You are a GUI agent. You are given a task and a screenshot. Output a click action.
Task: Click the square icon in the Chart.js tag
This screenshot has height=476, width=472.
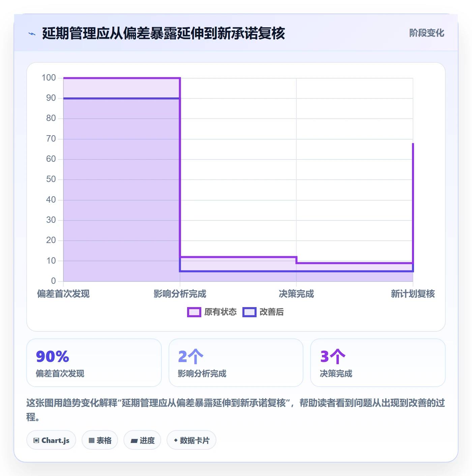36,440
